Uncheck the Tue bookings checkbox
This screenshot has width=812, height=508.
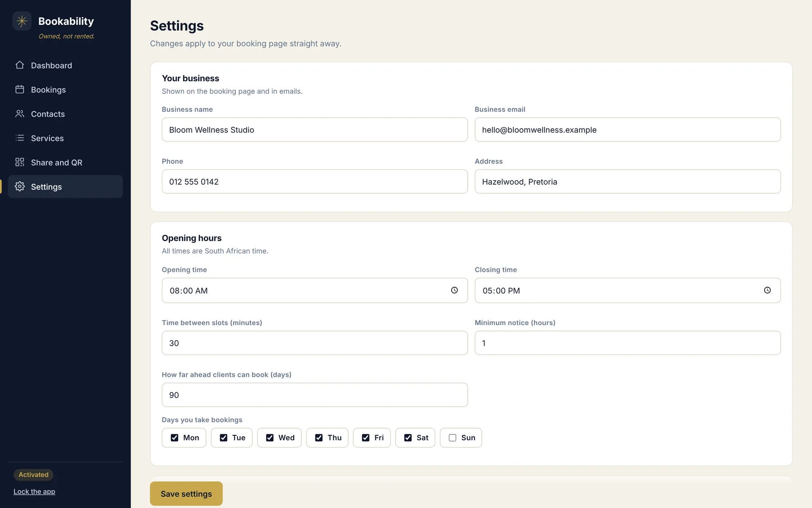point(223,438)
